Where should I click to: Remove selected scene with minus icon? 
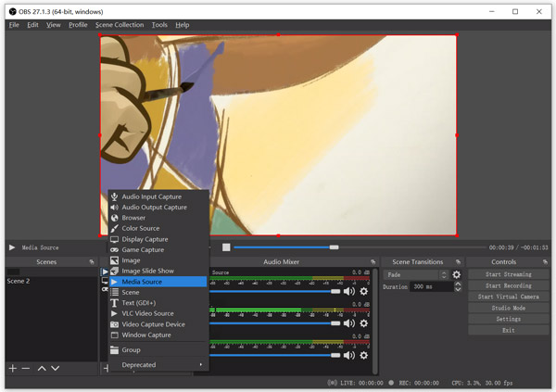(26, 368)
